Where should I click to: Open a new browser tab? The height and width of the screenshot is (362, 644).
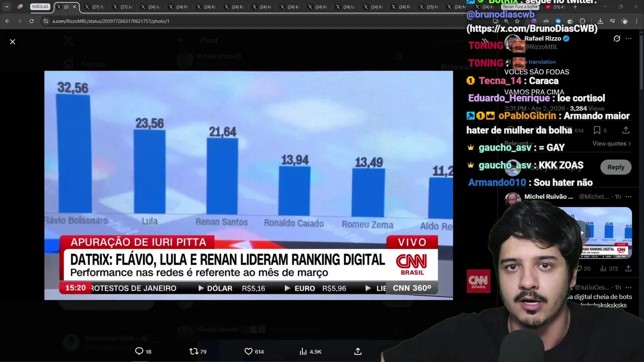pyautogui.click(x=575, y=7)
